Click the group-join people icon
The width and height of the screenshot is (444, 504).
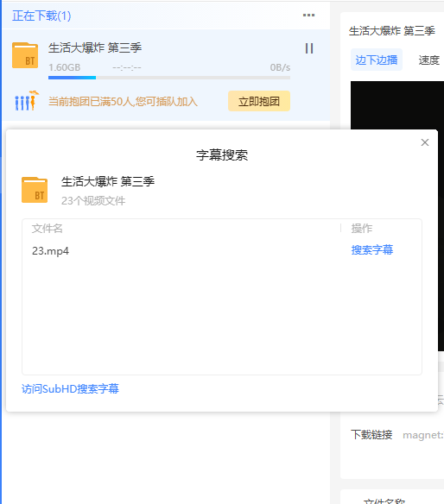27,101
